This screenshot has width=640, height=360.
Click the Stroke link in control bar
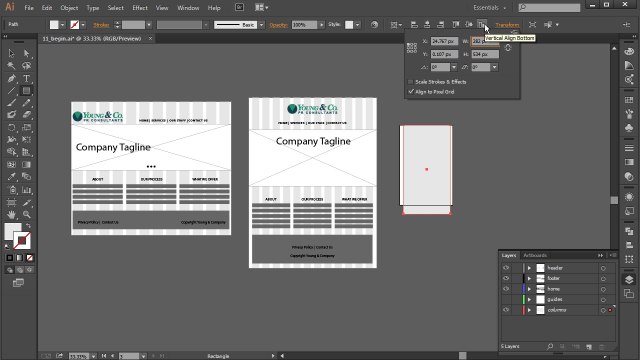point(101,25)
